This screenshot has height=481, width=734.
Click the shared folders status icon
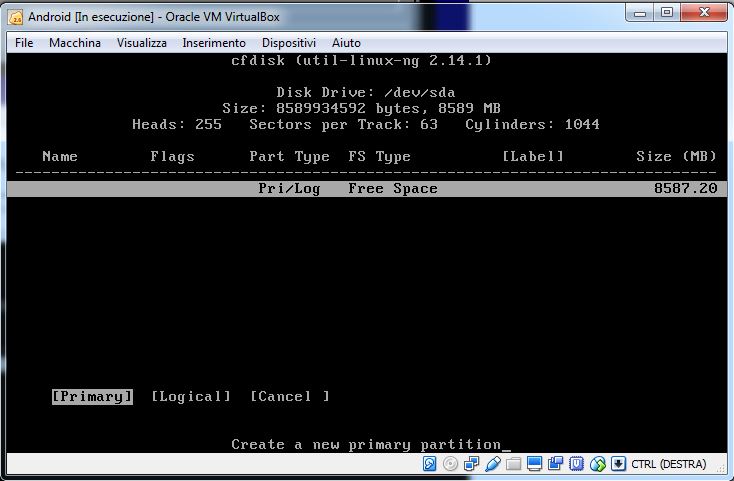tap(513, 464)
